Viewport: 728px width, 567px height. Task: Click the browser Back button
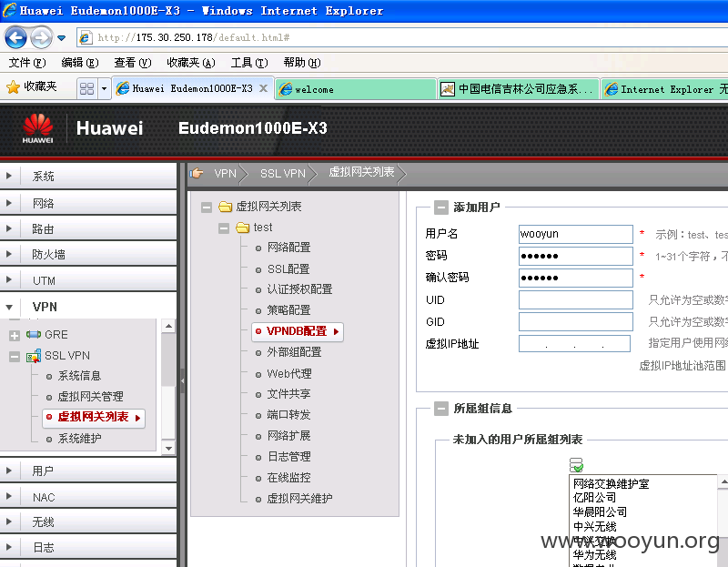15,37
